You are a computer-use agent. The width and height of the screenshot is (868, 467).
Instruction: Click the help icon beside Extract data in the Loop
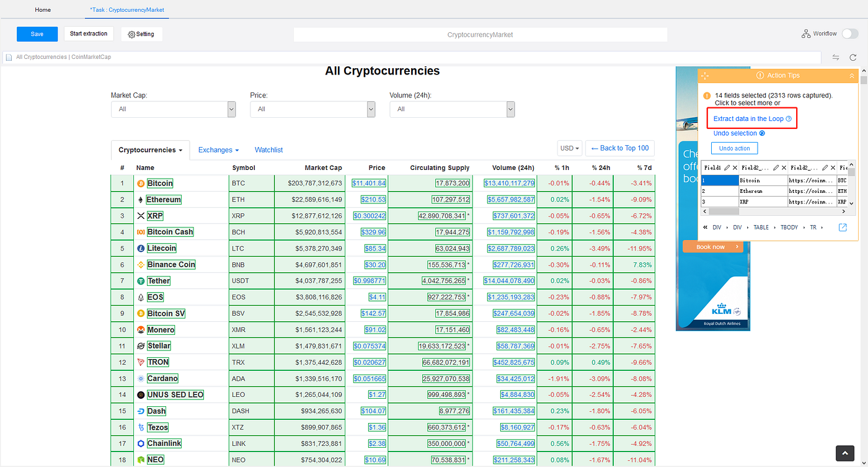tap(789, 118)
